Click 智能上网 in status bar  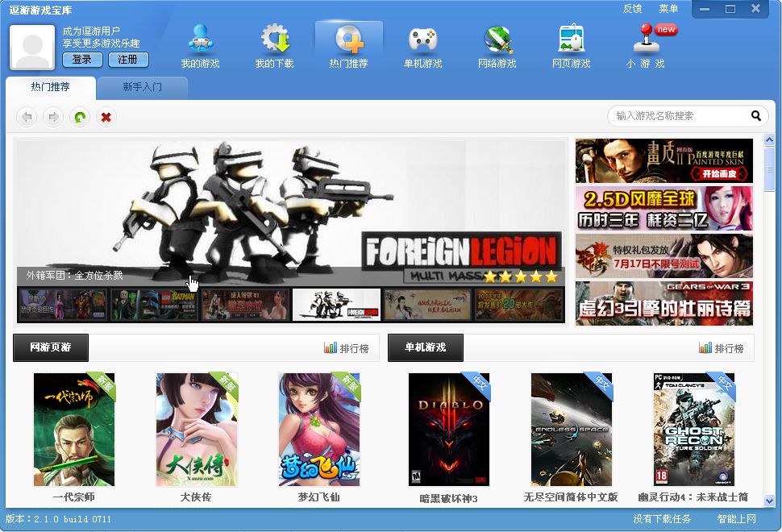click(x=736, y=519)
